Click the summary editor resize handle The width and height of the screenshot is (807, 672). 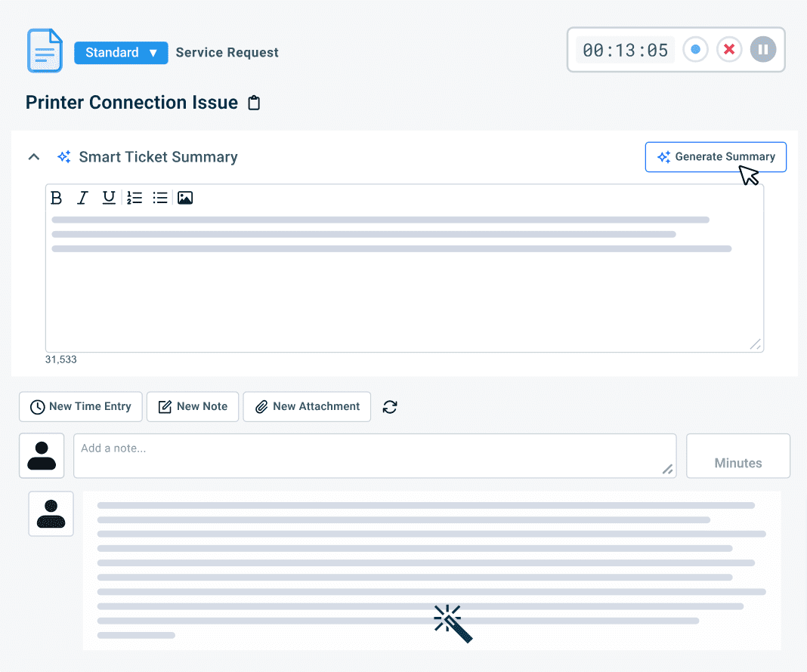(x=756, y=344)
